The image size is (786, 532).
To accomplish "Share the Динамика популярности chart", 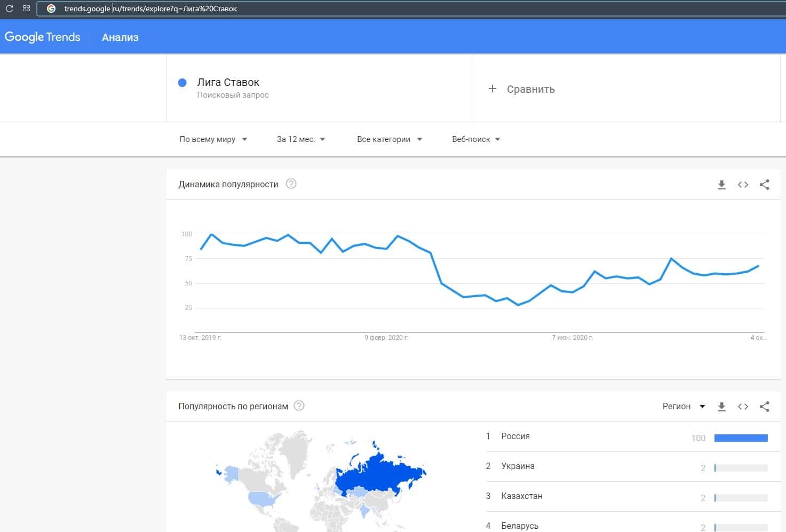I will point(764,185).
